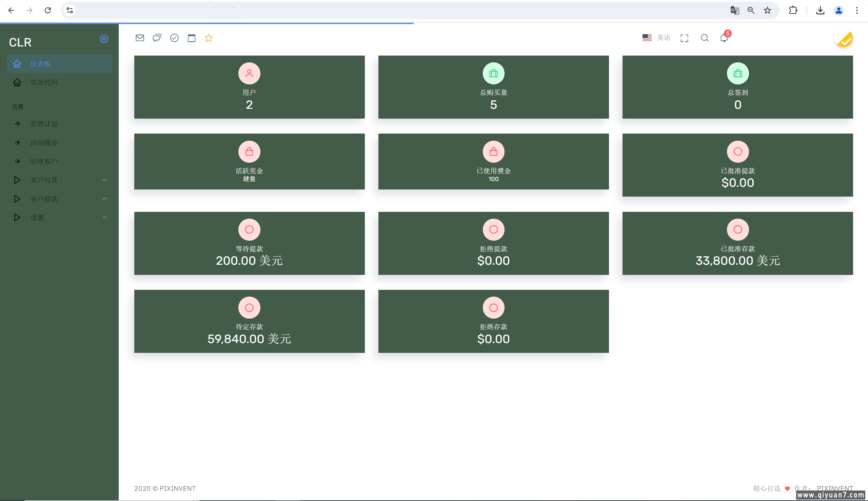868x501 pixels.
Task: Click the user avatar at top right
Action: point(844,39)
